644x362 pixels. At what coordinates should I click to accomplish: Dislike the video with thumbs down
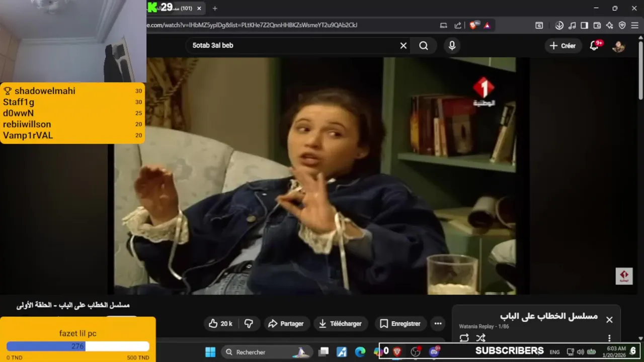click(x=249, y=324)
